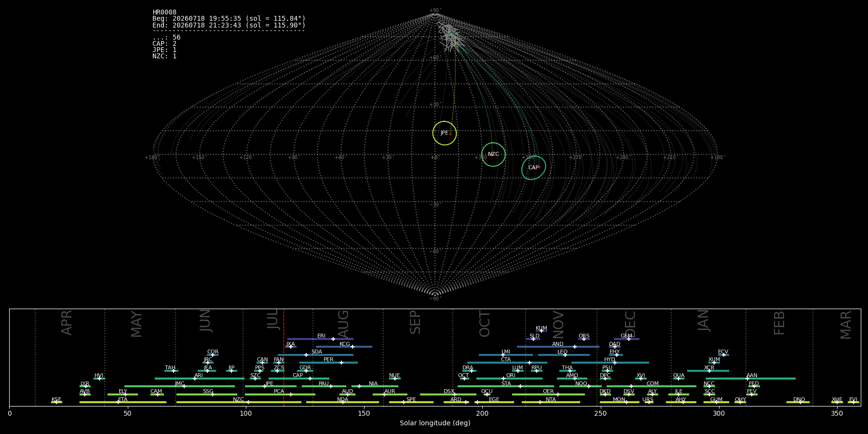Select the LEO shower peak marker
This screenshot has width=868, height=434.
[565, 355]
